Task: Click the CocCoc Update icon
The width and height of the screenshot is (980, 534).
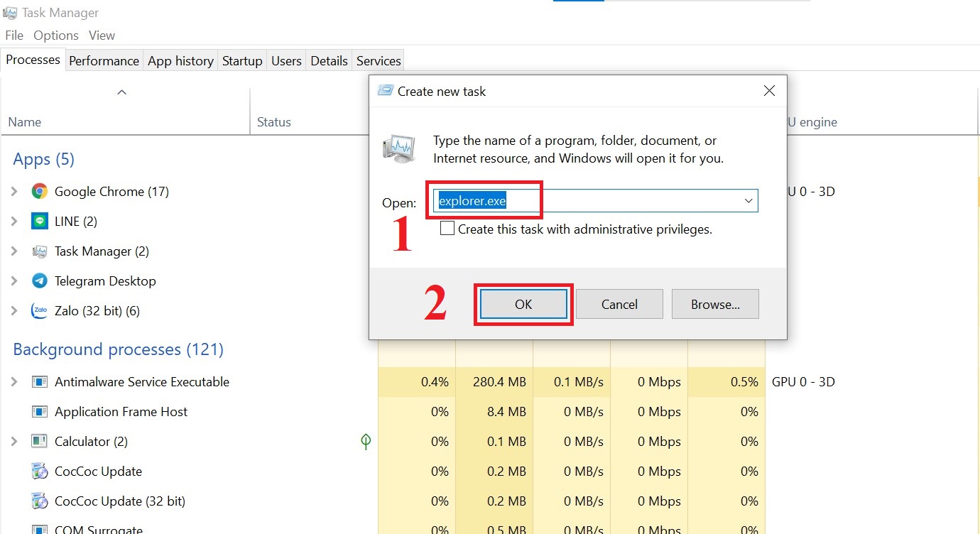Action: click(x=40, y=471)
